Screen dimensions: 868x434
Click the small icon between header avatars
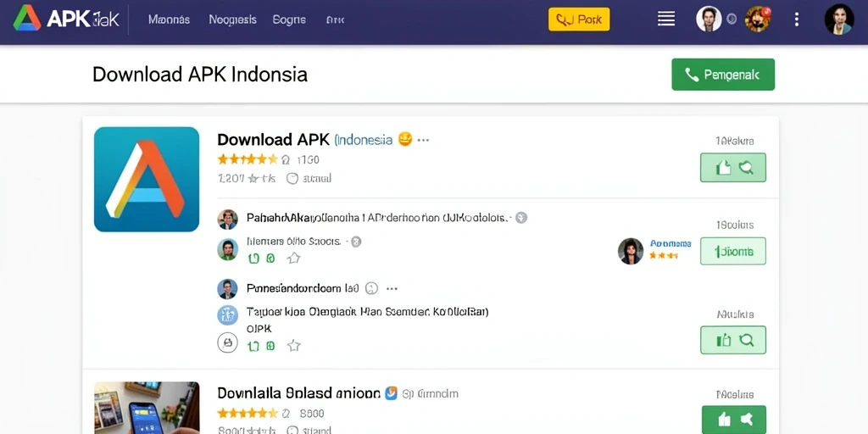point(732,19)
